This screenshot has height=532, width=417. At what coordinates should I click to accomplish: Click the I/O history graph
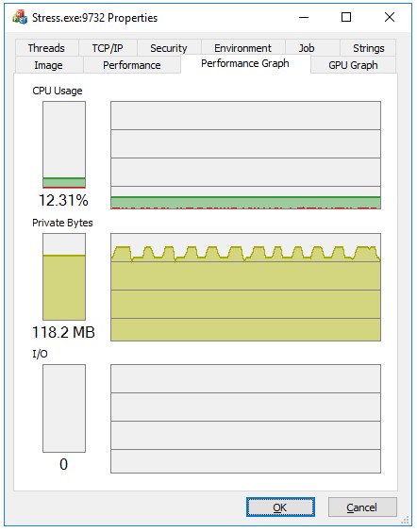tap(245, 419)
